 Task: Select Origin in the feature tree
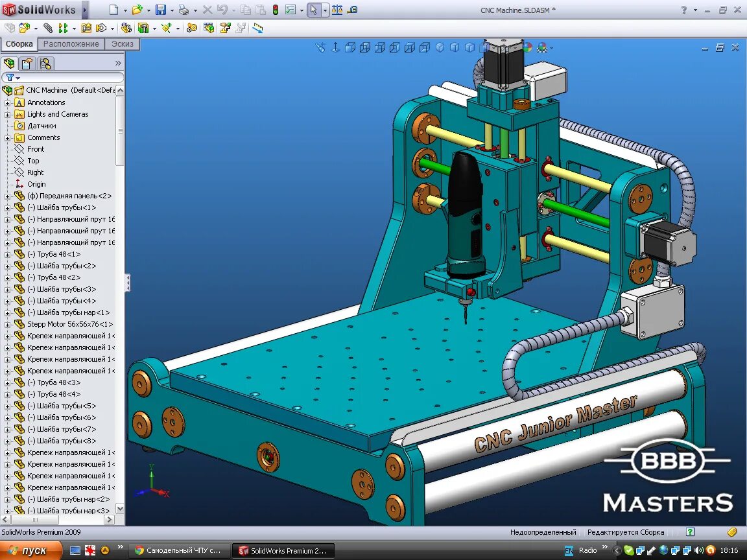(36, 184)
